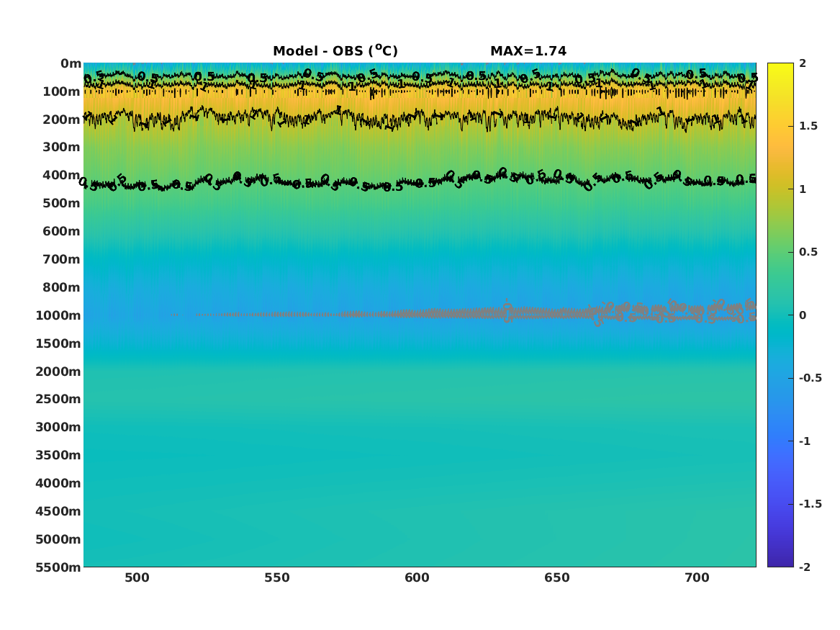Click the '300m' depth axis label
Image resolution: width=840 pixels, height=630 pixels.
(61, 148)
